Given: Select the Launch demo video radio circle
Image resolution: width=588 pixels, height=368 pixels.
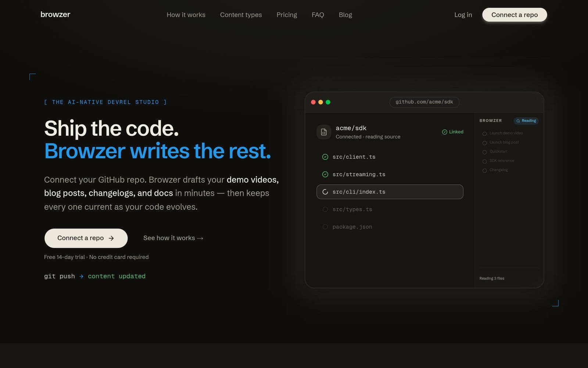Looking at the screenshot, I should tap(484, 134).
